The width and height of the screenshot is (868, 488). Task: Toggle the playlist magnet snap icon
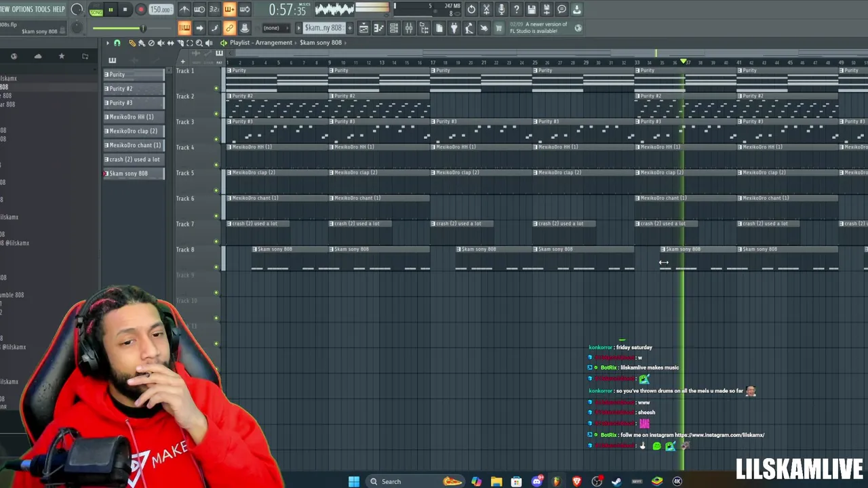[117, 43]
